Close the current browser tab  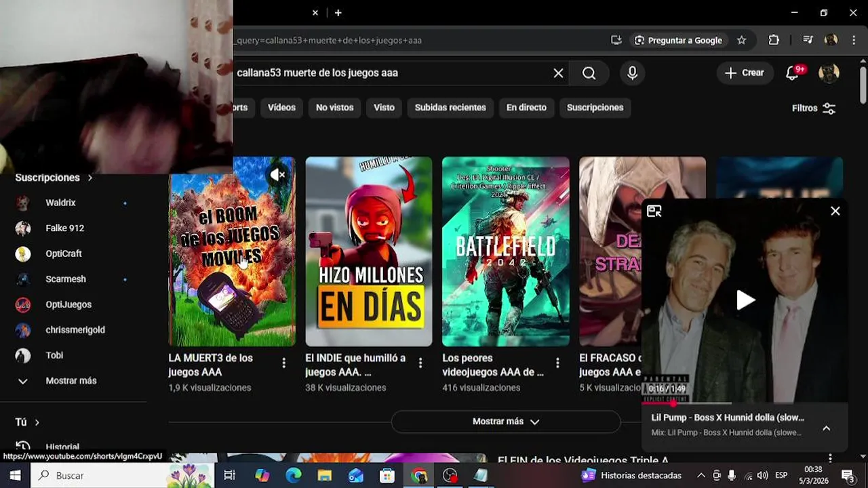coord(315,13)
